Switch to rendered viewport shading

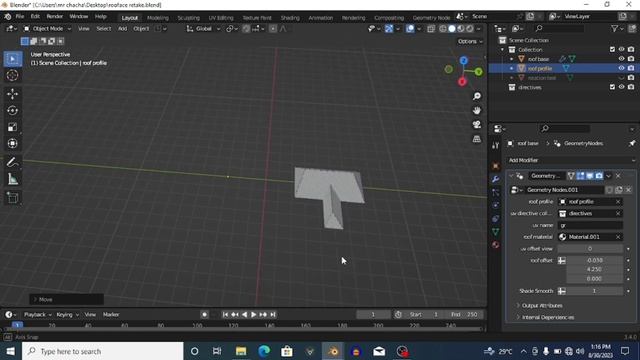coord(470,29)
